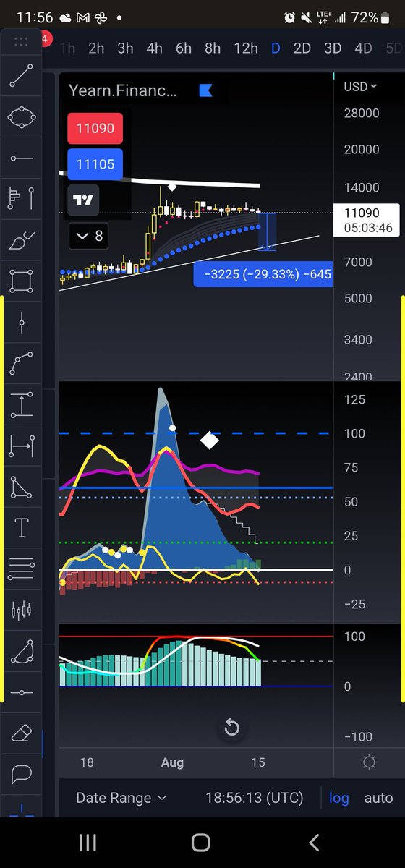Screen dimensions: 405x868
Task: Open timezone via 18:56:13 (UTC)
Action: click(x=254, y=798)
